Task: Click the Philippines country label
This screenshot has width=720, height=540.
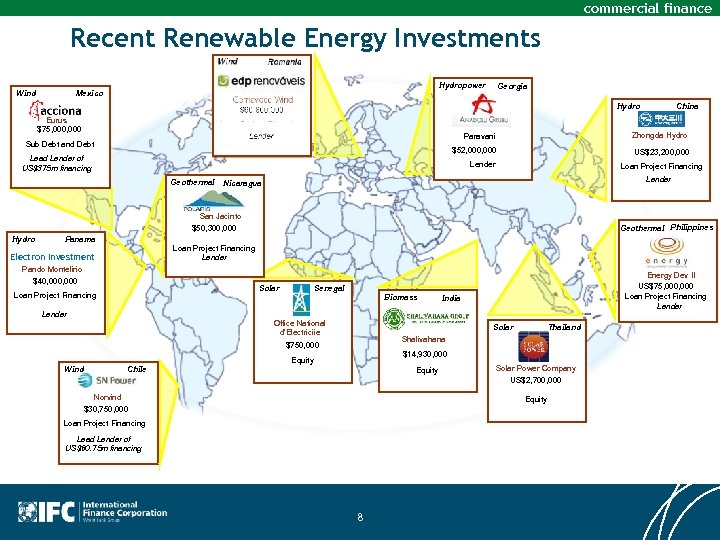Action: 692,228
